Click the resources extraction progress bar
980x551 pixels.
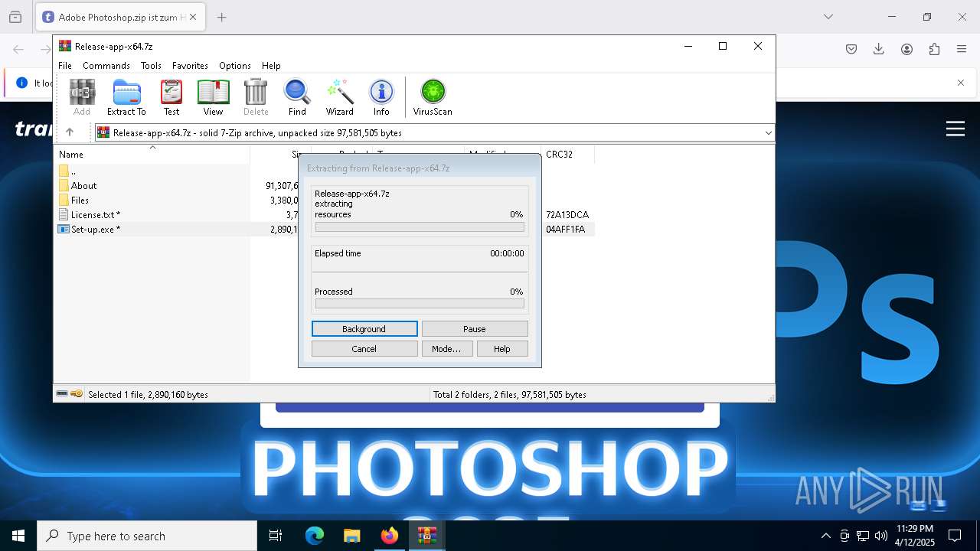[420, 227]
